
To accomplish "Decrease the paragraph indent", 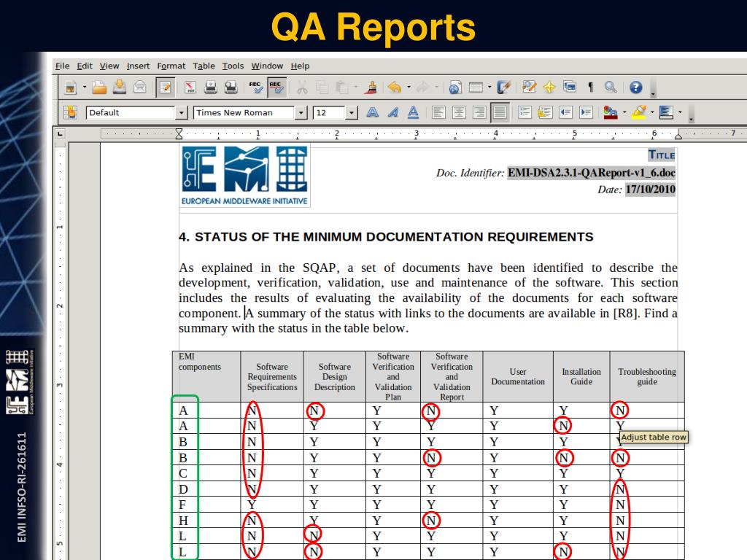I will pyautogui.click(x=565, y=113).
